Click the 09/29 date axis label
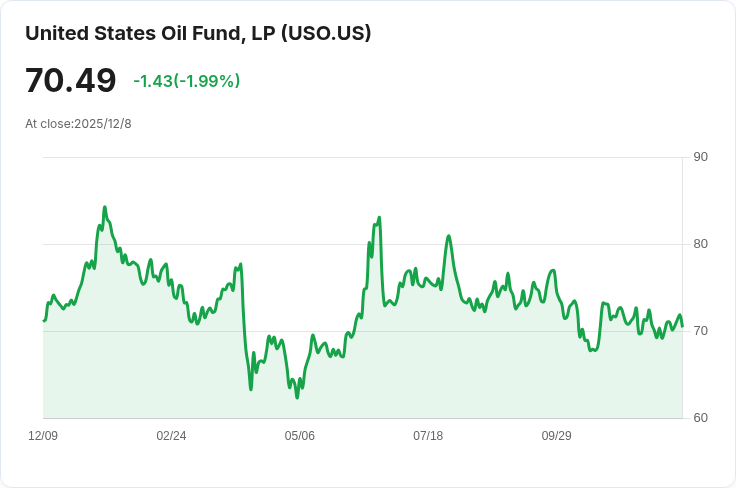This screenshot has height=488, width=736. 556,436
